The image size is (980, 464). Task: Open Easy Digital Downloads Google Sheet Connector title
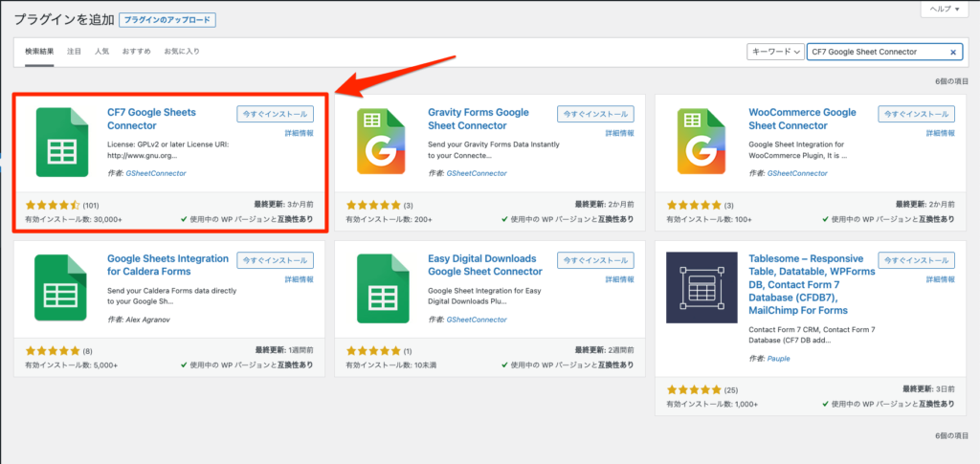tap(485, 265)
